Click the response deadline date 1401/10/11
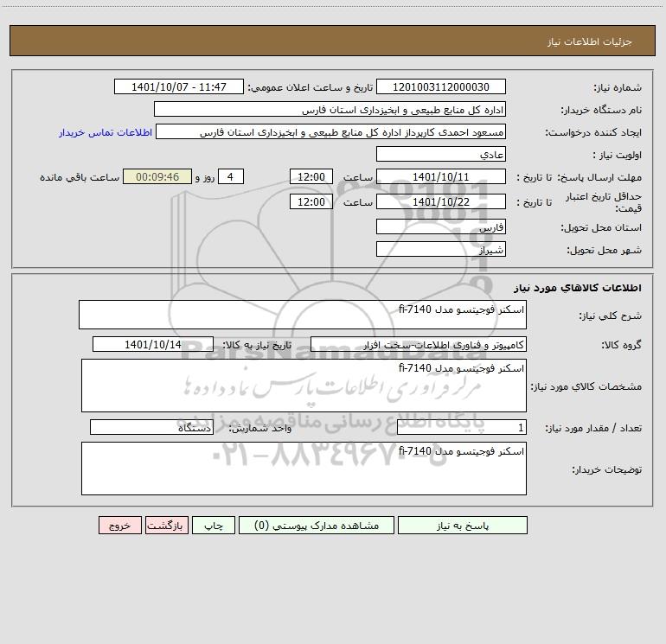The height and width of the screenshot is (644, 666). (441, 177)
